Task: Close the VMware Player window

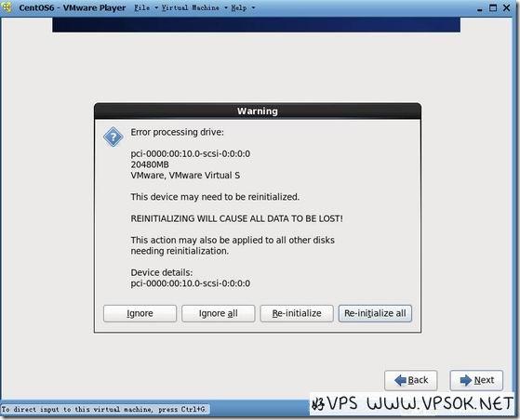Action: pos(506,7)
